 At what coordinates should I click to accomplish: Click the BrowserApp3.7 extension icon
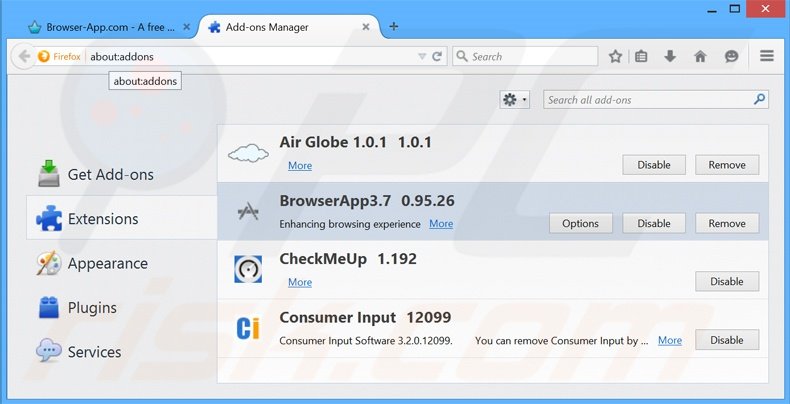click(x=248, y=212)
